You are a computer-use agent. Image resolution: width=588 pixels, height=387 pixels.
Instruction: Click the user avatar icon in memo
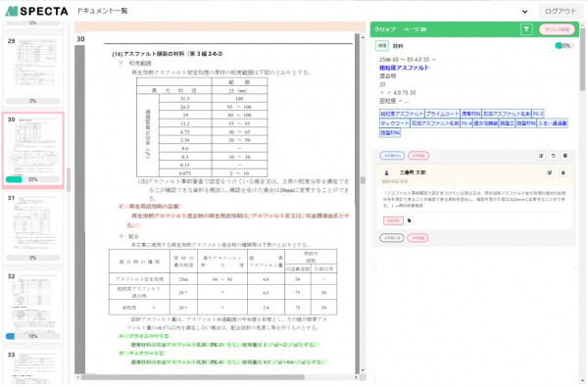click(x=387, y=172)
